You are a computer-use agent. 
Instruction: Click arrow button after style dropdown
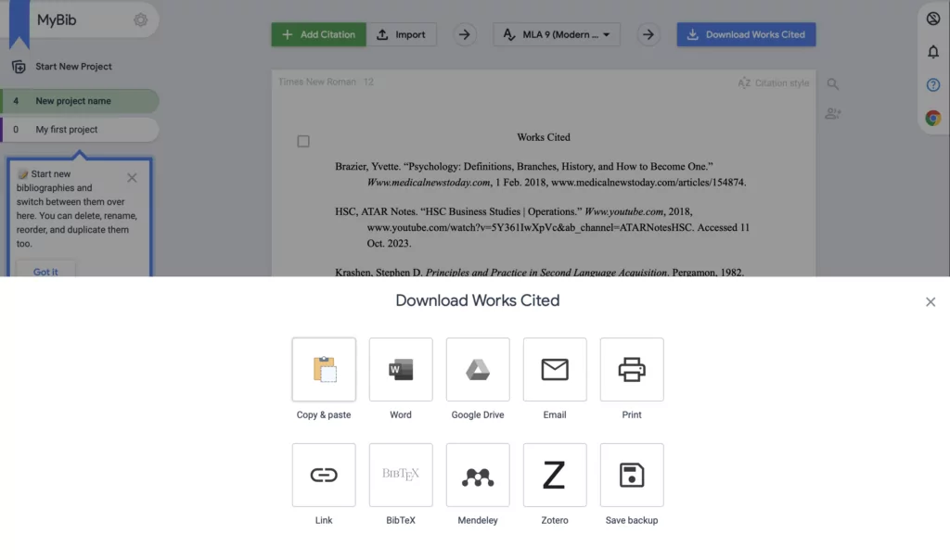tap(648, 34)
